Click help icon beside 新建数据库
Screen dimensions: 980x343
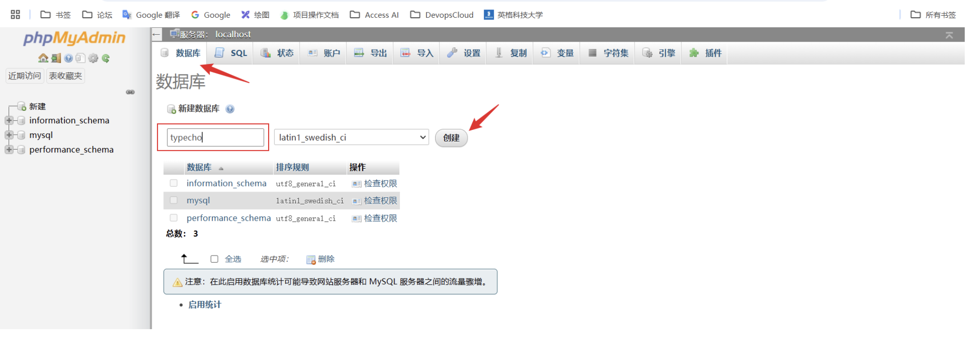coord(230,109)
